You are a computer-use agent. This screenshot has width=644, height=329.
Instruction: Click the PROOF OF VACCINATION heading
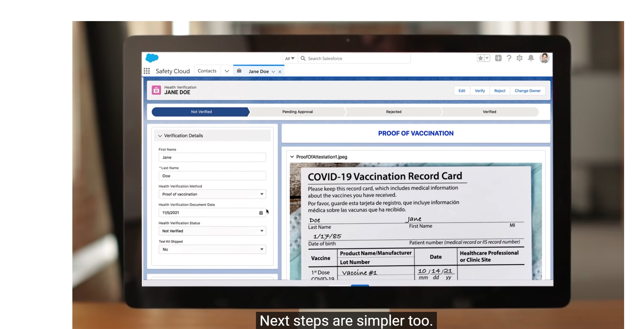pyautogui.click(x=416, y=133)
